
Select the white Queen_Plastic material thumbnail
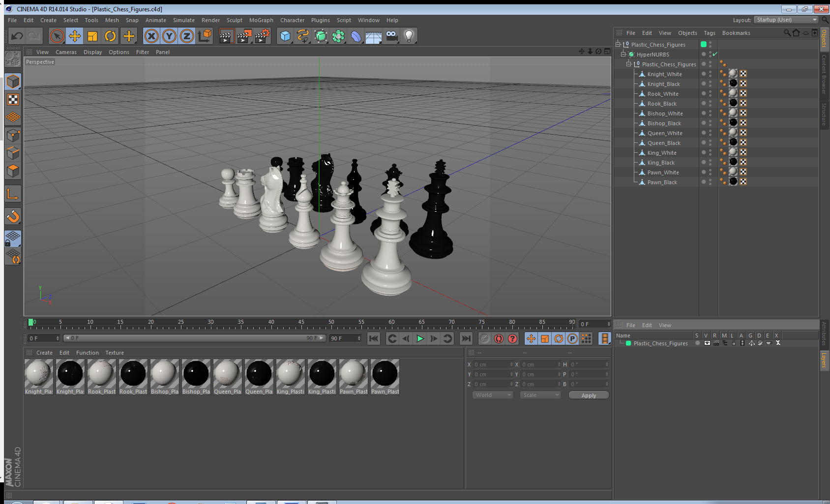[228, 377]
